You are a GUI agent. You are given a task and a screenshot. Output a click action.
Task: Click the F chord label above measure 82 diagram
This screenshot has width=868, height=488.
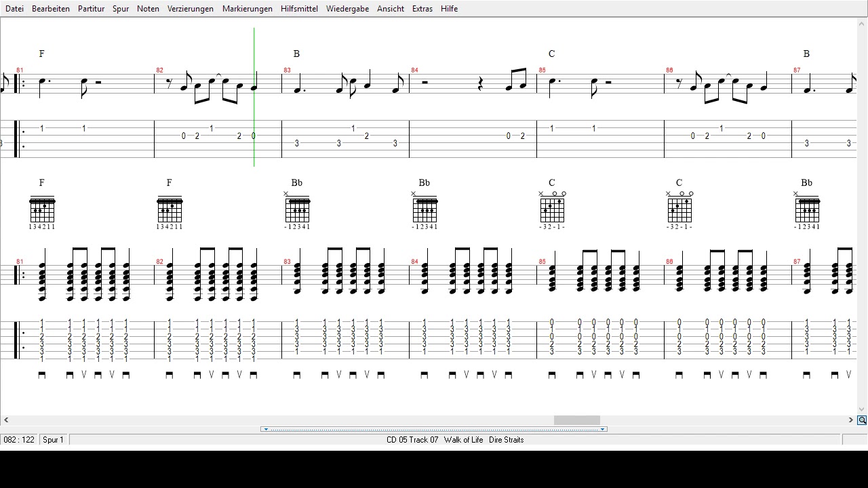170,183
